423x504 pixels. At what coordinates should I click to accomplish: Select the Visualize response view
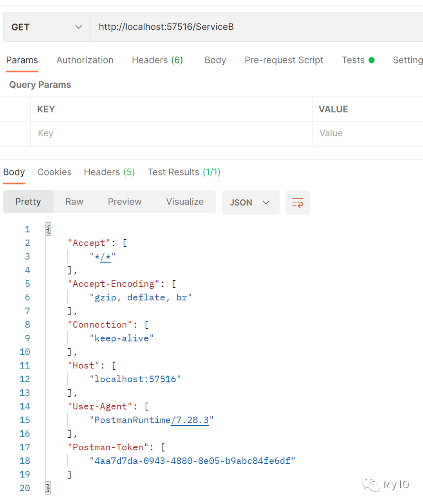tap(185, 202)
